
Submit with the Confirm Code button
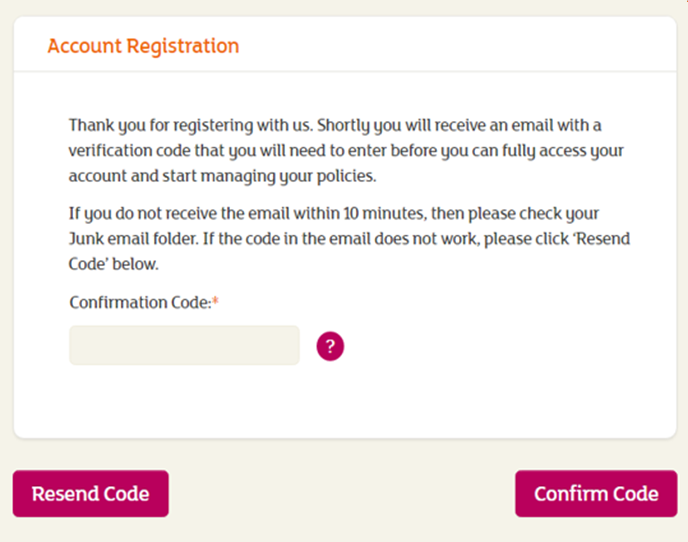pyautogui.click(x=596, y=493)
